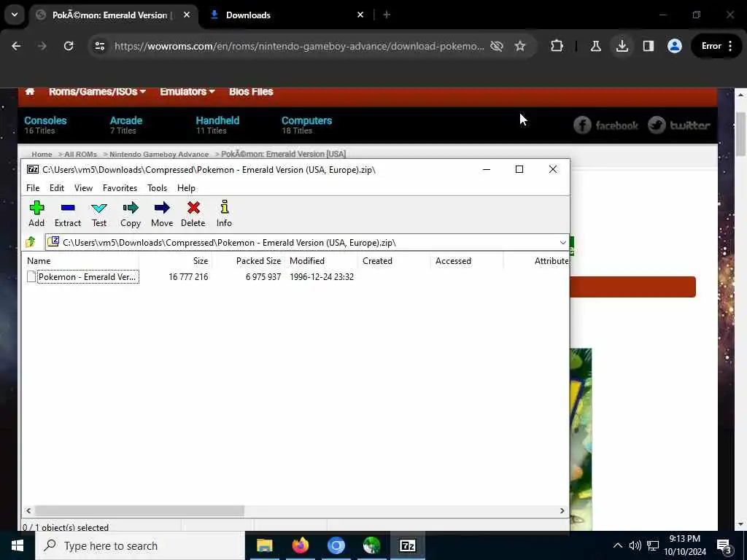Click the browser URL address field
This screenshot has height=560, width=747.
coord(299,46)
